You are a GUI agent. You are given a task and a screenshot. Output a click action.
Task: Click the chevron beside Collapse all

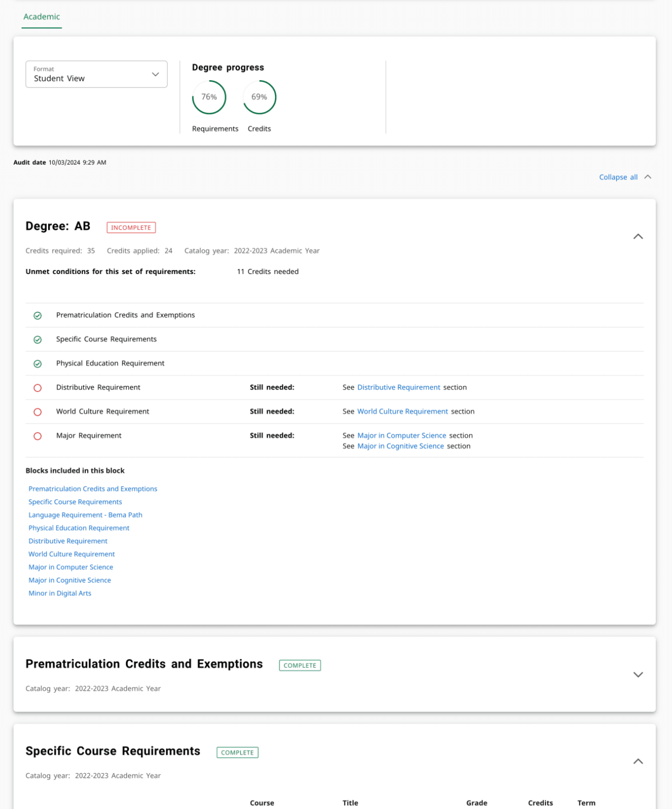coord(648,177)
